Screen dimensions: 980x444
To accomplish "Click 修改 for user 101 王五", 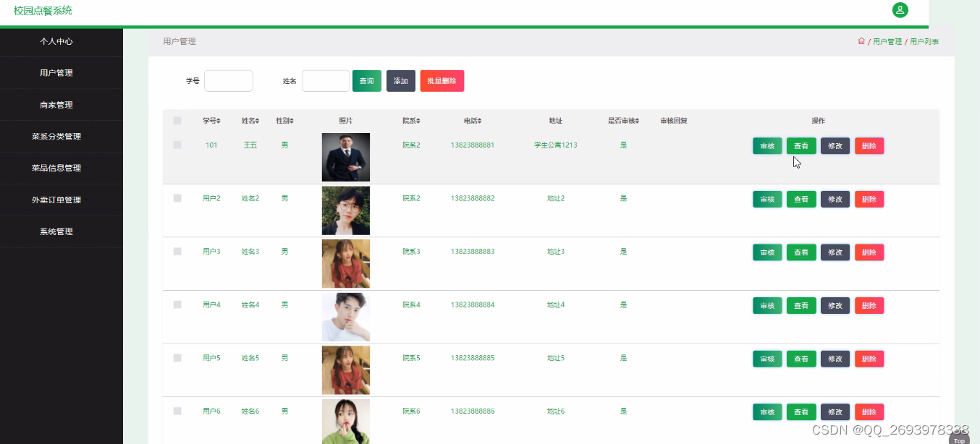I will point(835,146).
